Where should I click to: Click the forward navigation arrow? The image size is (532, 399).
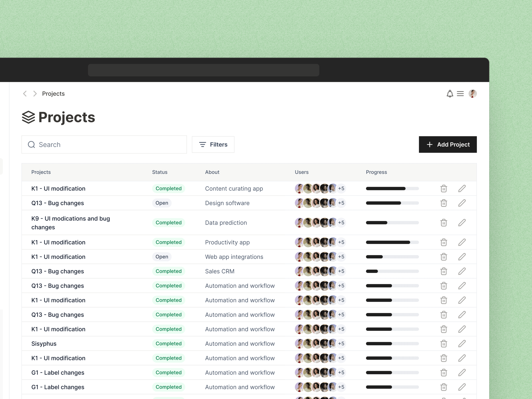point(35,94)
